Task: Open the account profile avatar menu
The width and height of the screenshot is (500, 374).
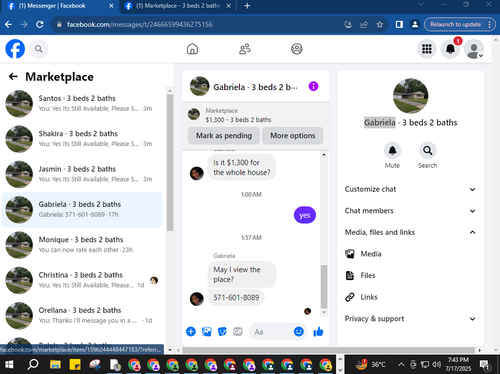Action: (x=474, y=49)
